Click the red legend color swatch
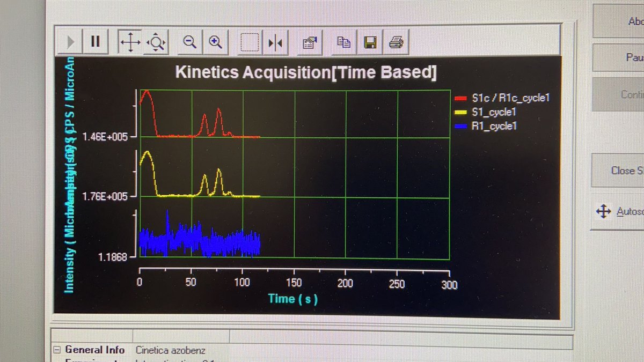 460,98
